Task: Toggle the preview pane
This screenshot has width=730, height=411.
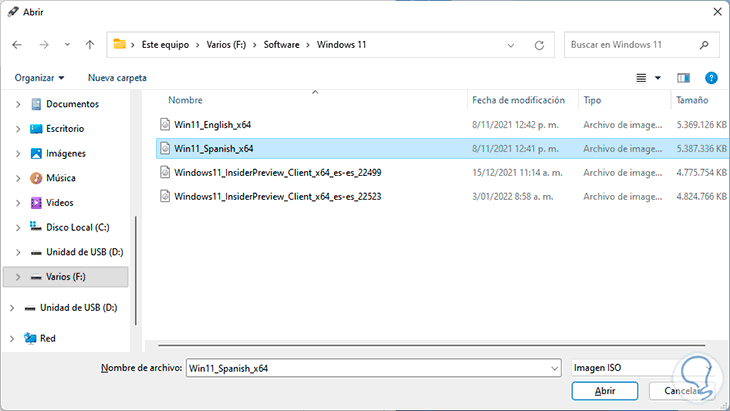Action: 683,78
